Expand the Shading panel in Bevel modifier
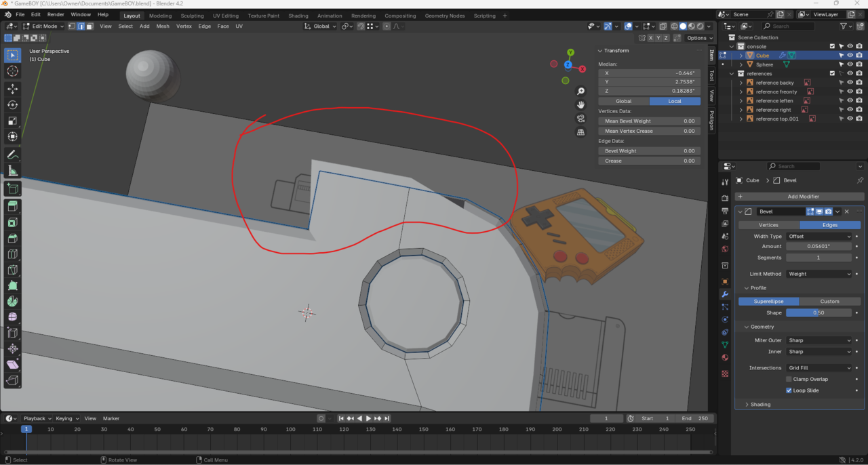The width and height of the screenshot is (868, 465). pos(760,405)
